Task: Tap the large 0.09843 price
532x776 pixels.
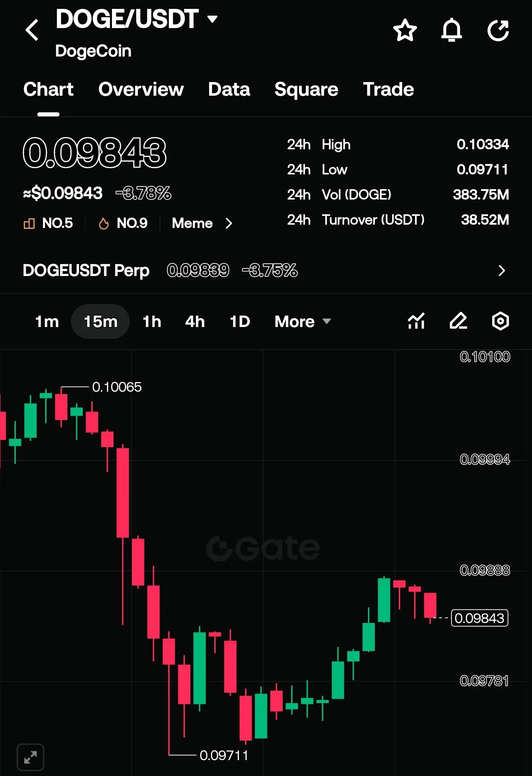Action: [x=95, y=152]
